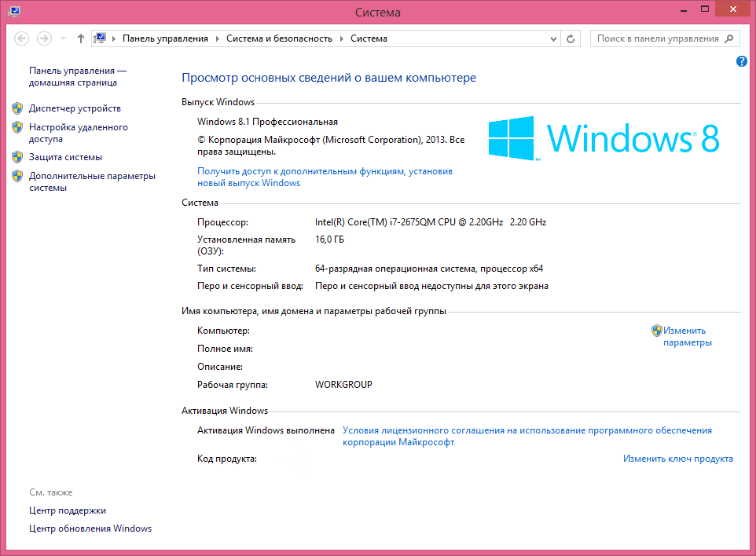Close the Система window
The width and height of the screenshot is (756, 556).
(x=733, y=9)
